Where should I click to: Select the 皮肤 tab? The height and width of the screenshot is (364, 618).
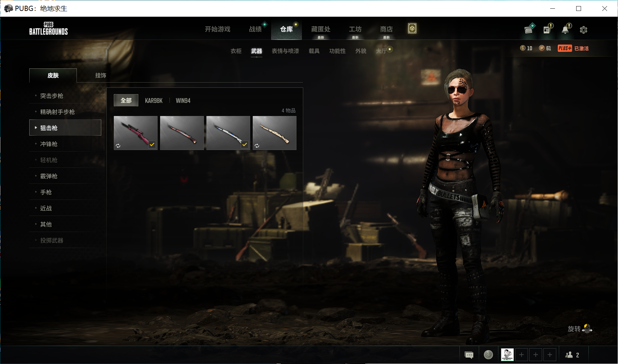(x=53, y=75)
